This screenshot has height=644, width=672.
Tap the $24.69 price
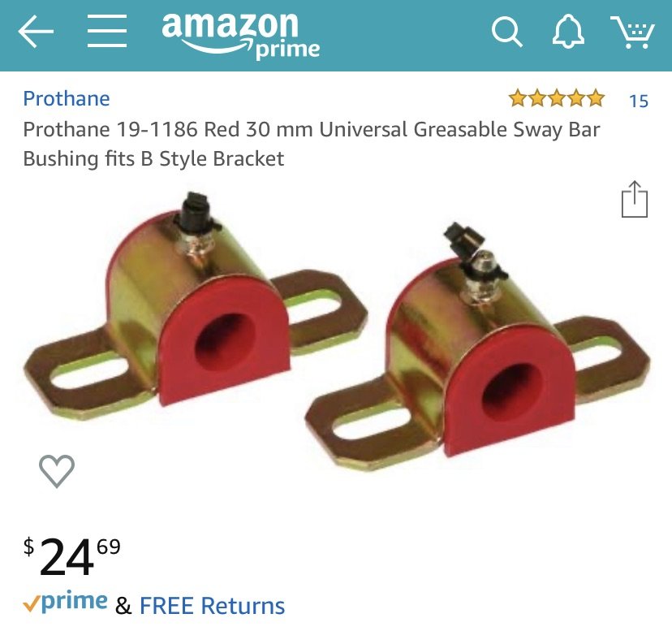coord(72,556)
